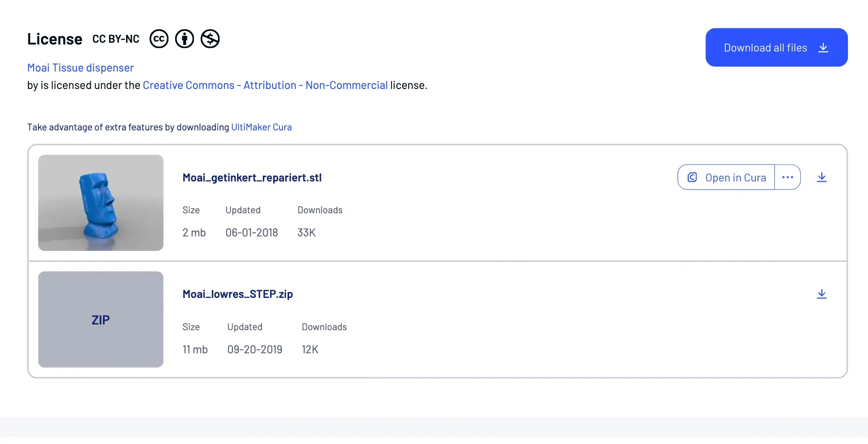Click the CC BY-NC license label

pyautogui.click(x=116, y=39)
